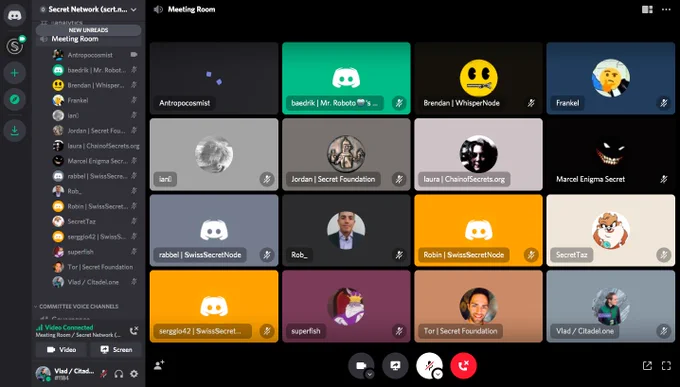The height and width of the screenshot is (387, 680).
Task: Click muted mic icon on Frankel tile
Action: click(664, 103)
